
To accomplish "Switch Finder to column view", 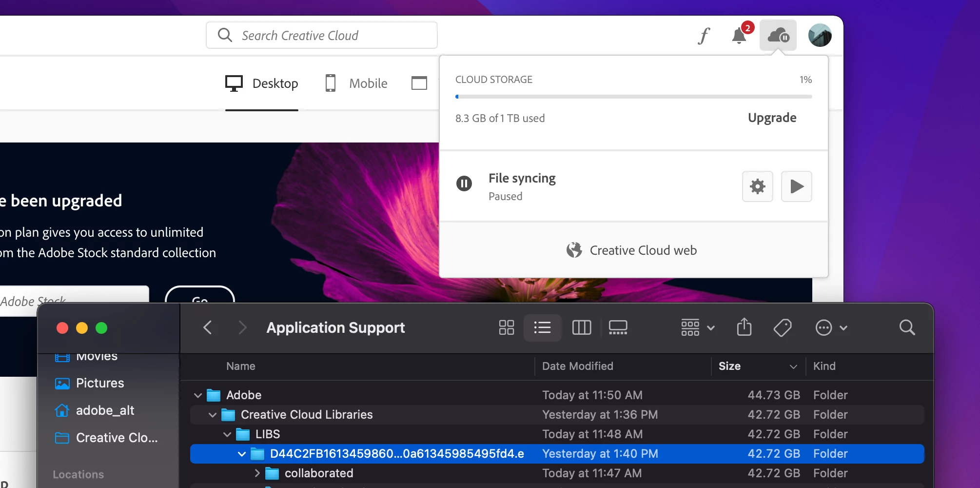I will (581, 327).
